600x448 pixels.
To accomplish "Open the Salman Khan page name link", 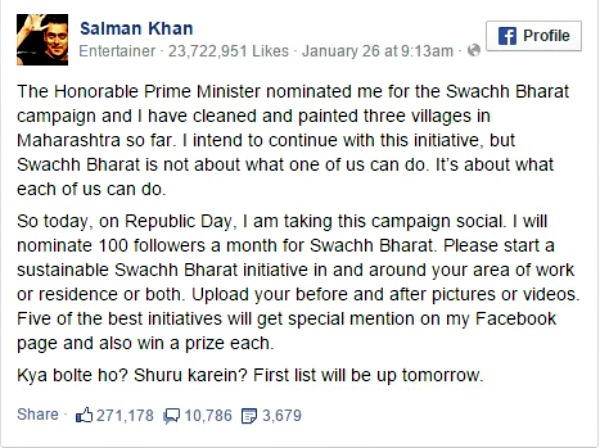I will tap(136, 29).
